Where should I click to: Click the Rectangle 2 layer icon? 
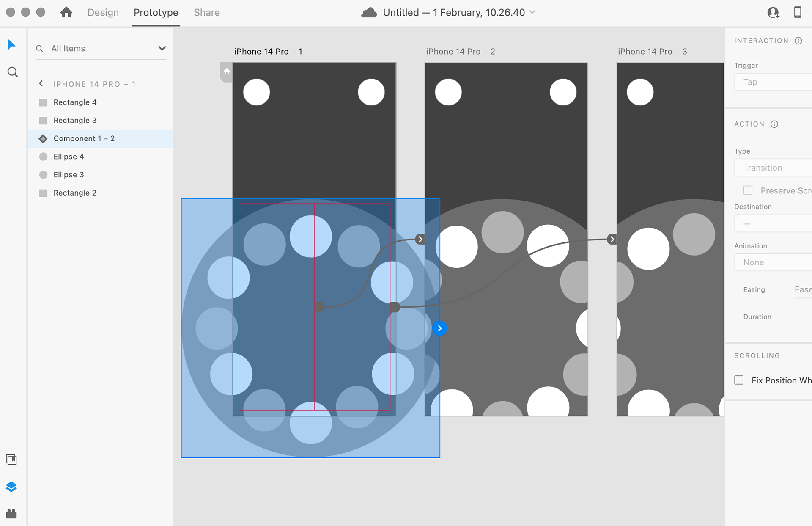tap(43, 193)
